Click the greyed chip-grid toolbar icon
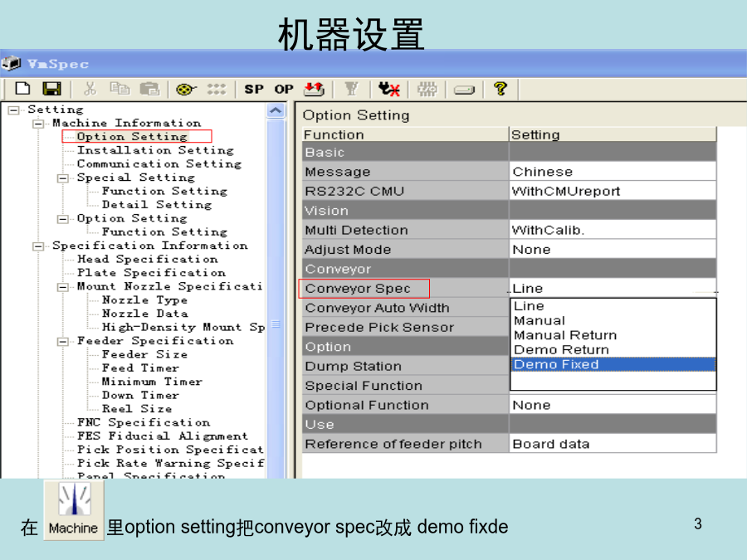 [427, 89]
